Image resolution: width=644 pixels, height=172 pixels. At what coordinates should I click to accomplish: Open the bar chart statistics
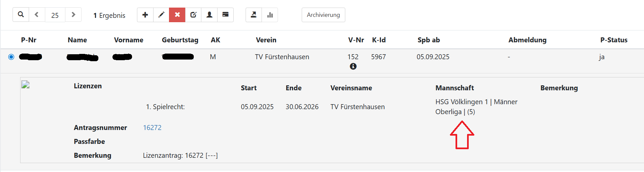[270, 15]
